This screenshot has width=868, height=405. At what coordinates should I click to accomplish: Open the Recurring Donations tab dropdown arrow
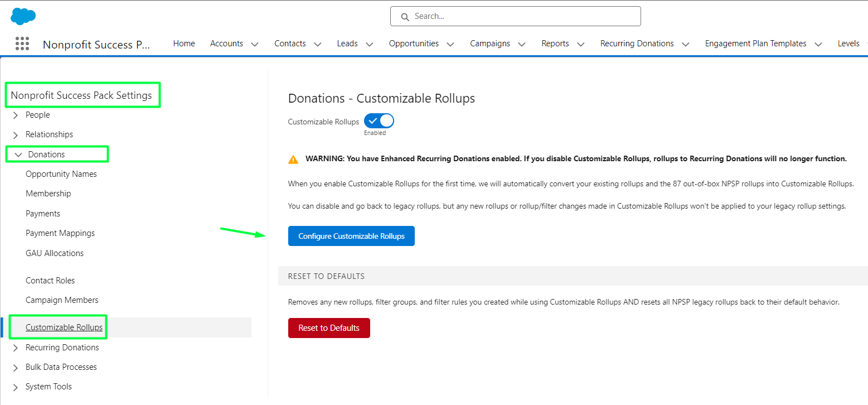pyautogui.click(x=686, y=44)
